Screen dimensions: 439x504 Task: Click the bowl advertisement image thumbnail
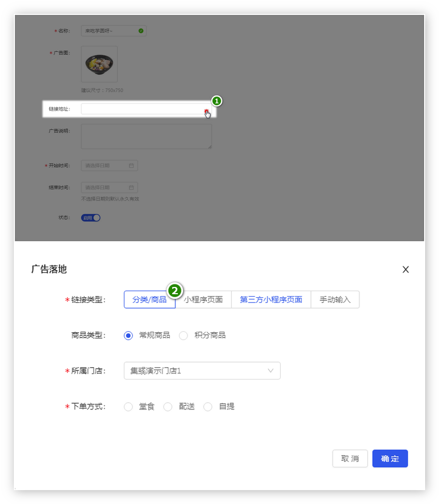(x=99, y=64)
